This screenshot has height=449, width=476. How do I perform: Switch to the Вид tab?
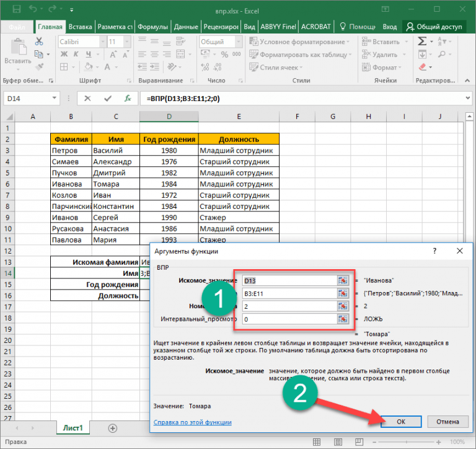pos(249,27)
